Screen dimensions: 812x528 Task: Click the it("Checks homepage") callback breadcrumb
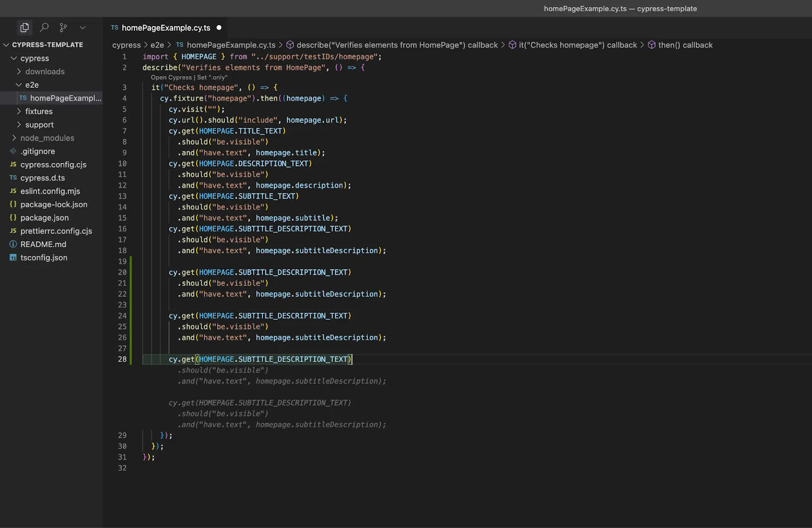[x=578, y=45]
